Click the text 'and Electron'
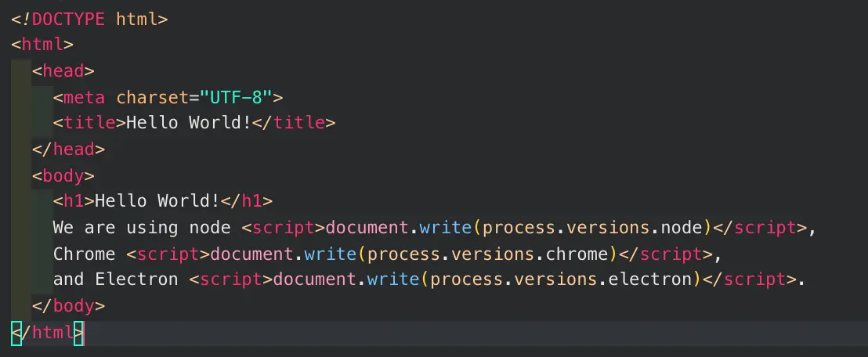868x357 pixels. tap(116, 279)
